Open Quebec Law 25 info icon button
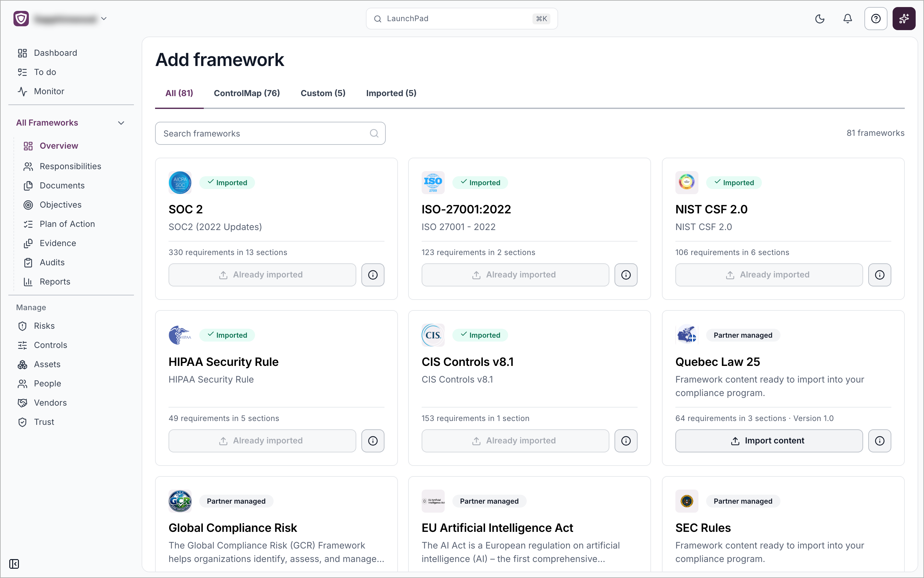Image resolution: width=924 pixels, height=578 pixels. click(880, 441)
